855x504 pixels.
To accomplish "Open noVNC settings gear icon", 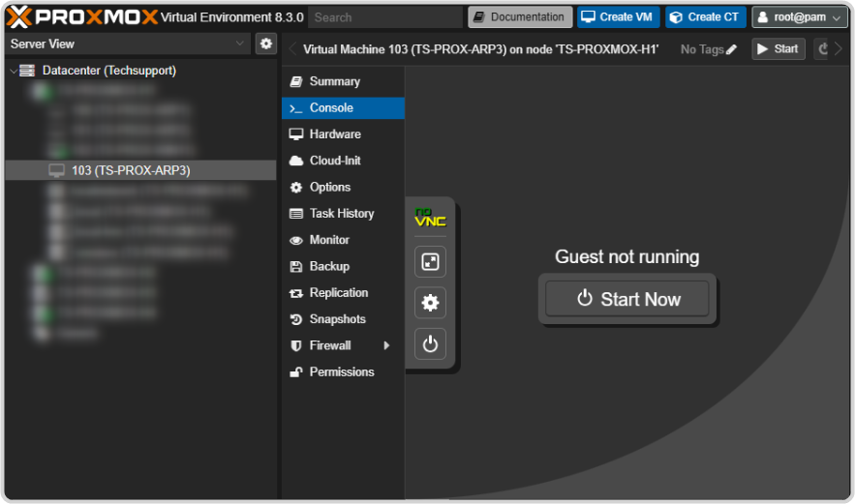I will tap(430, 303).
